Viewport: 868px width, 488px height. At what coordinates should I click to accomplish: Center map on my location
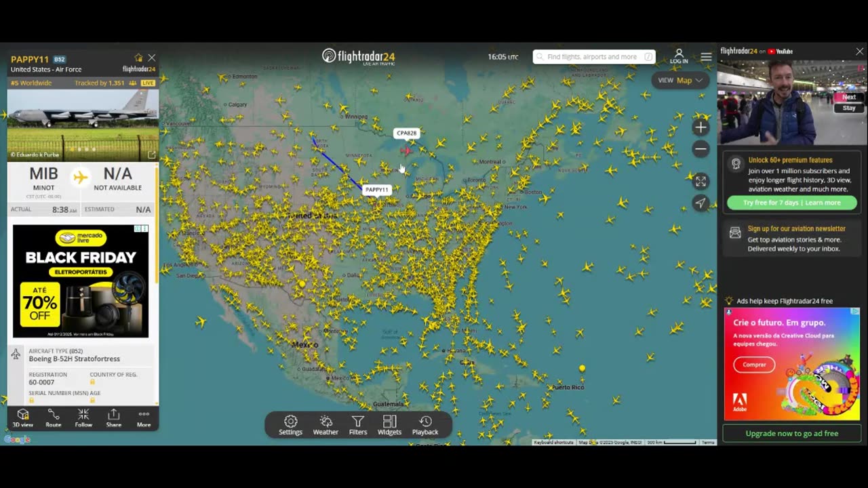click(x=701, y=203)
